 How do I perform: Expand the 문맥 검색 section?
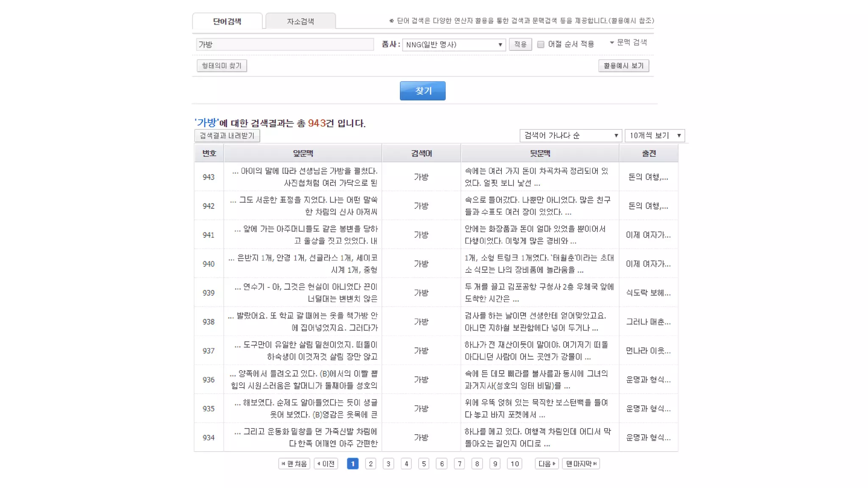(x=628, y=42)
